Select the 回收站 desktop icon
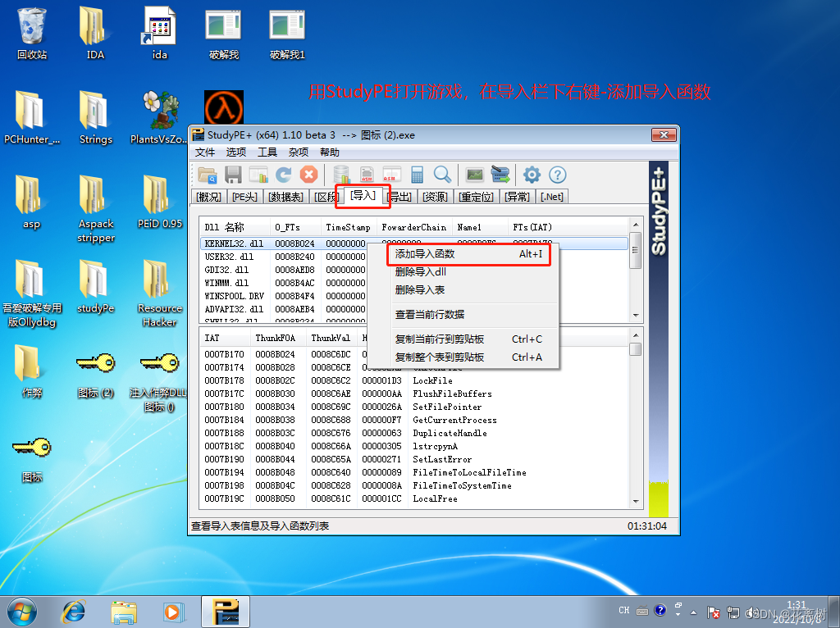The width and height of the screenshot is (840, 628). [32, 34]
